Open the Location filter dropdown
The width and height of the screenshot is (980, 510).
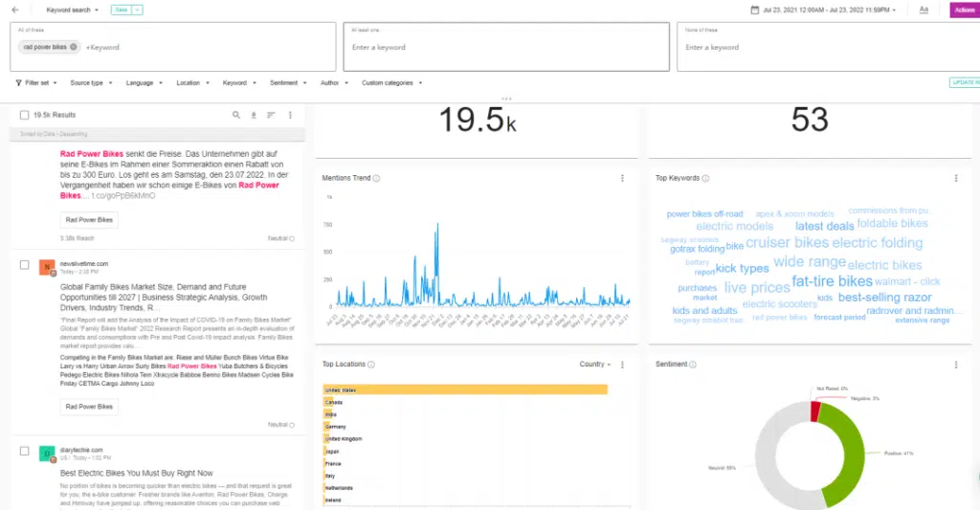coord(192,82)
